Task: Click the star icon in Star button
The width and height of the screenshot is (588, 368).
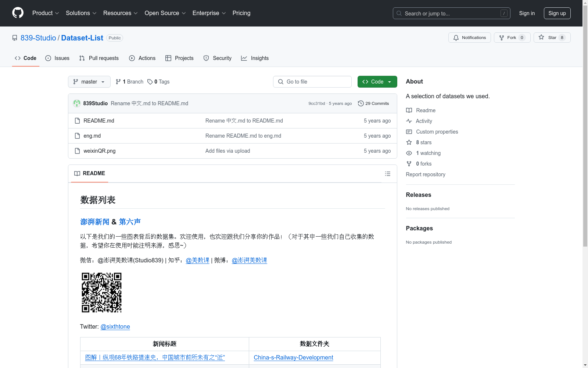Action: pyautogui.click(x=541, y=37)
